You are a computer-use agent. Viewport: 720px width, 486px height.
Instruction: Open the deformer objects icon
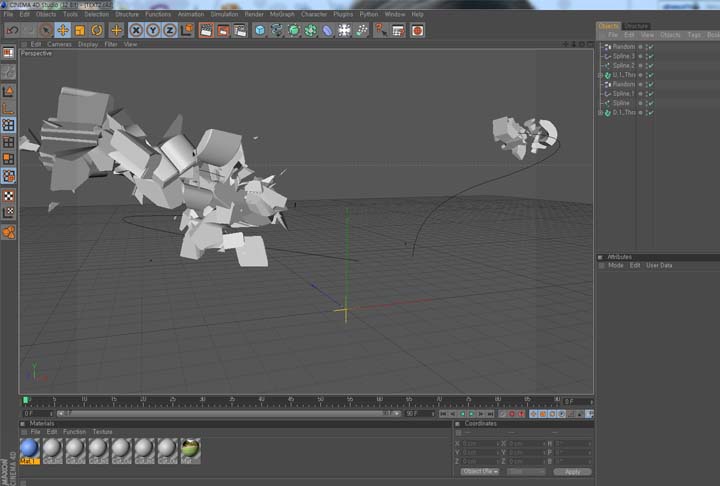(x=327, y=30)
